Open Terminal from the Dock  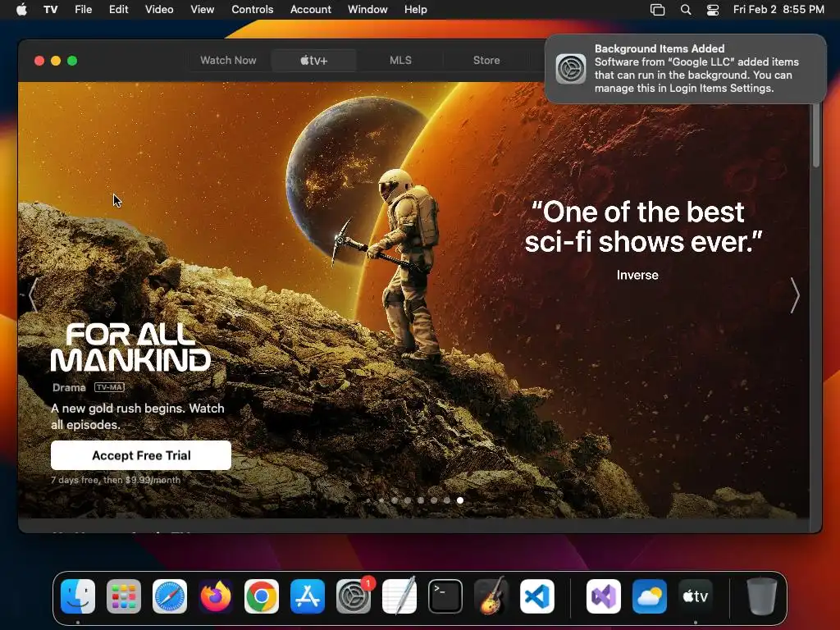tap(445, 596)
